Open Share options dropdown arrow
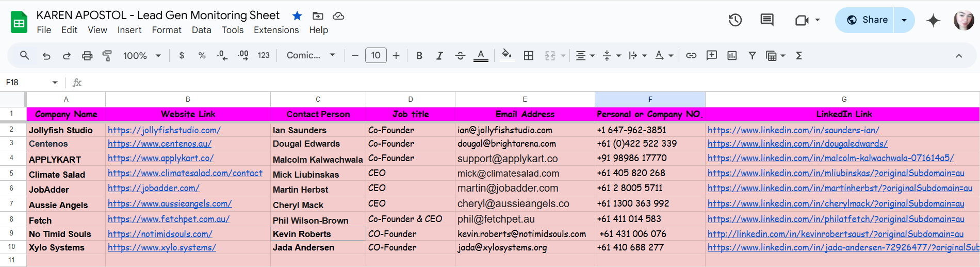Screen dimensions: 980x267 [904, 20]
